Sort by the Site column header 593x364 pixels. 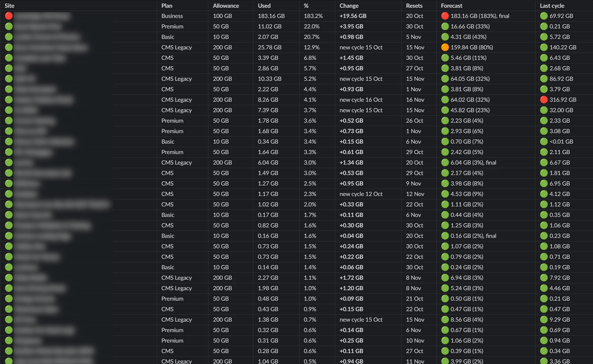(x=9, y=6)
